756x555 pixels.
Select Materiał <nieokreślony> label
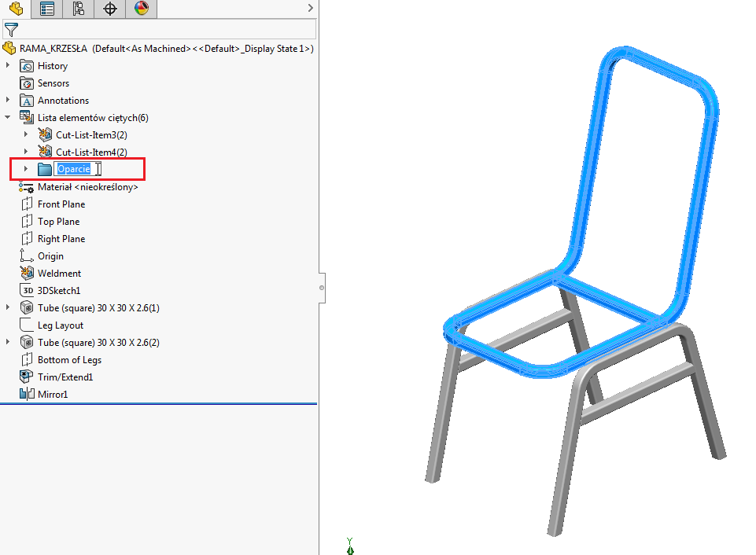(x=88, y=187)
